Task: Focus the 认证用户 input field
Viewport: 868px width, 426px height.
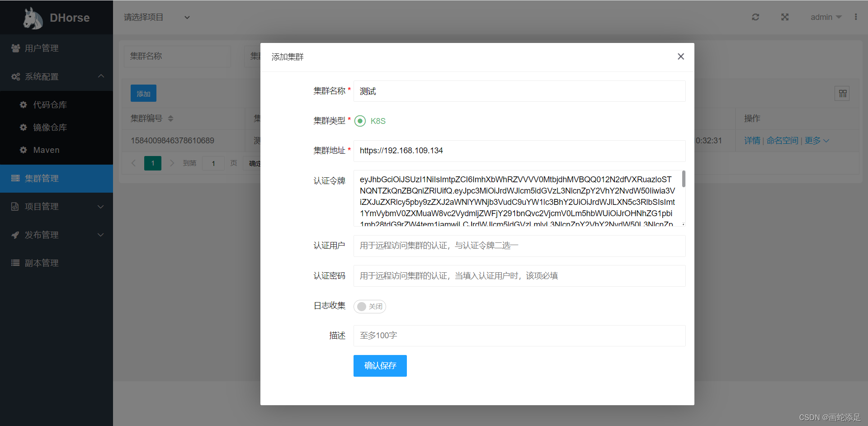Action: 519,246
